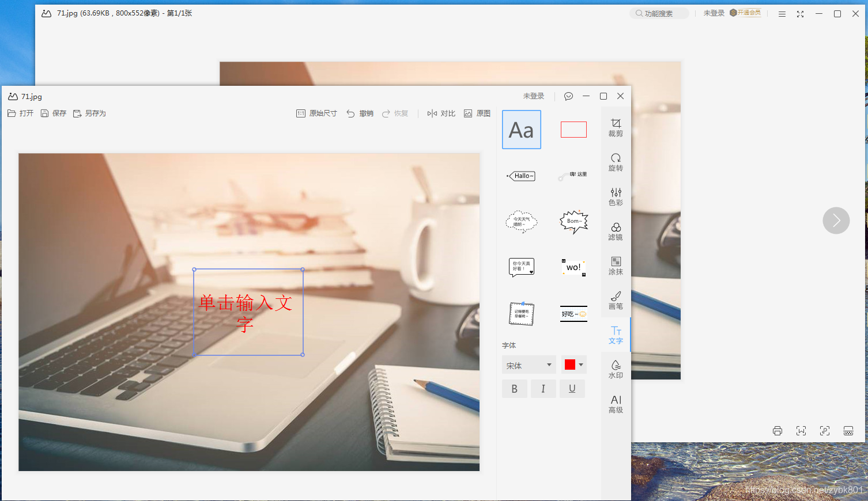Click 开通会员 membership button in viewer

pos(745,13)
